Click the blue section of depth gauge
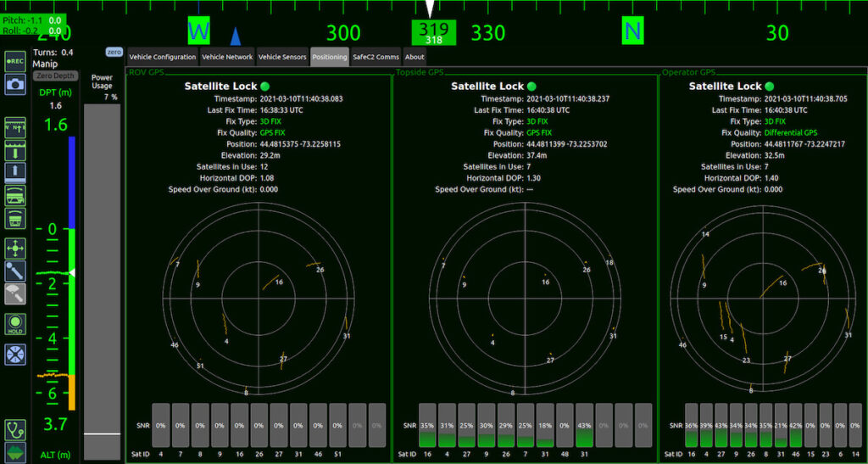The width and height of the screenshot is (868, 464). (x=71, y=182)
